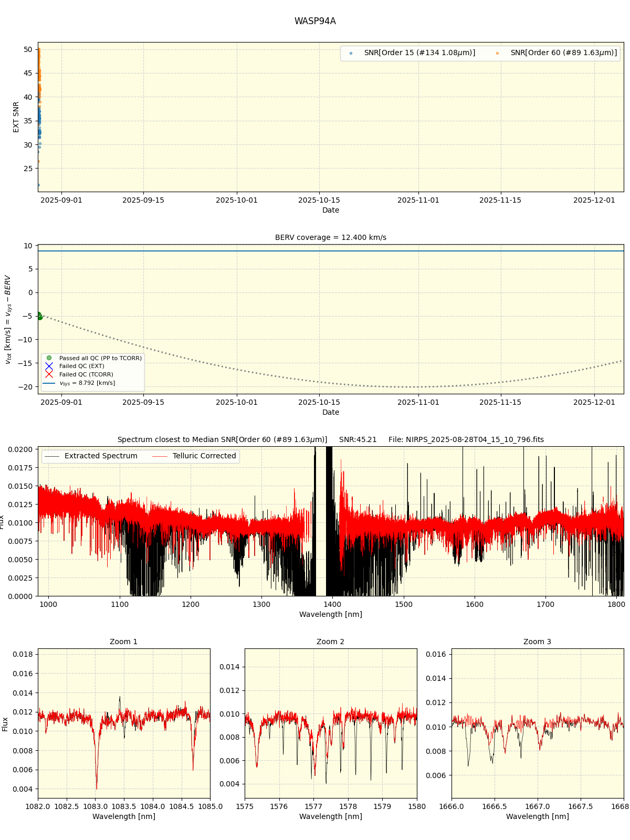Click the EXT SNR y-axis label

tap(16, 117)
